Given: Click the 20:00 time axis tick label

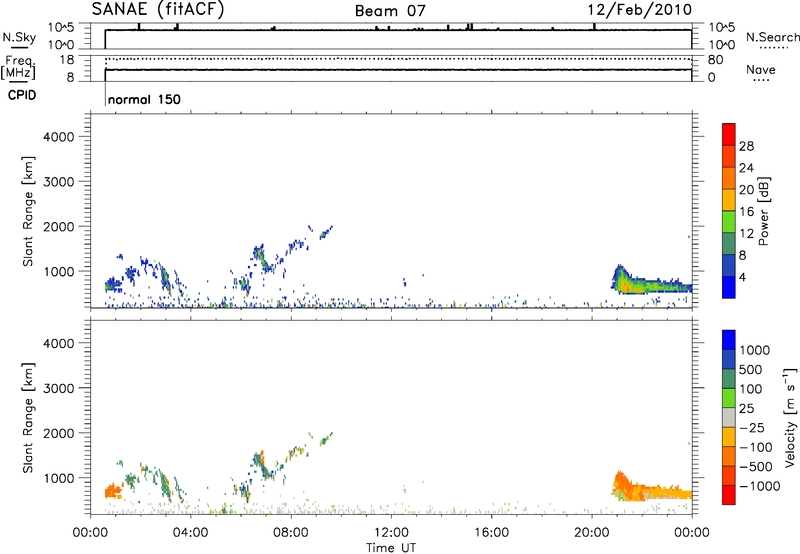Looking at the screenshot, I should 592,533.
